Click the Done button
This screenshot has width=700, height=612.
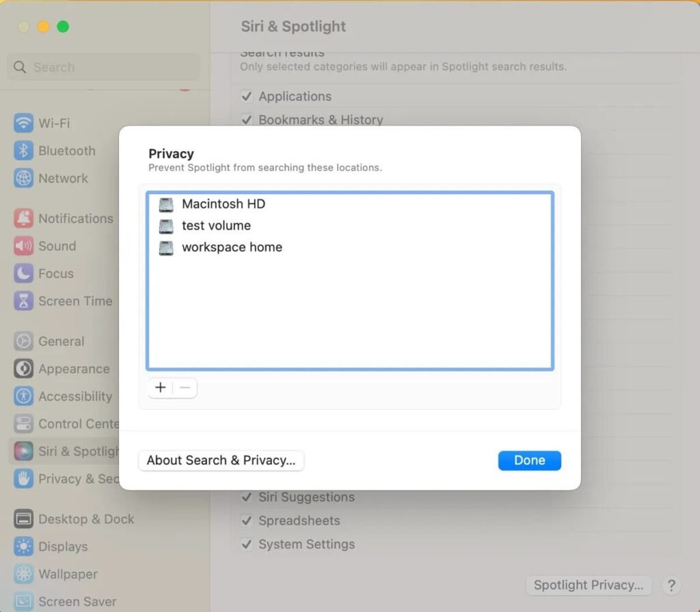(x=529, y=460)
